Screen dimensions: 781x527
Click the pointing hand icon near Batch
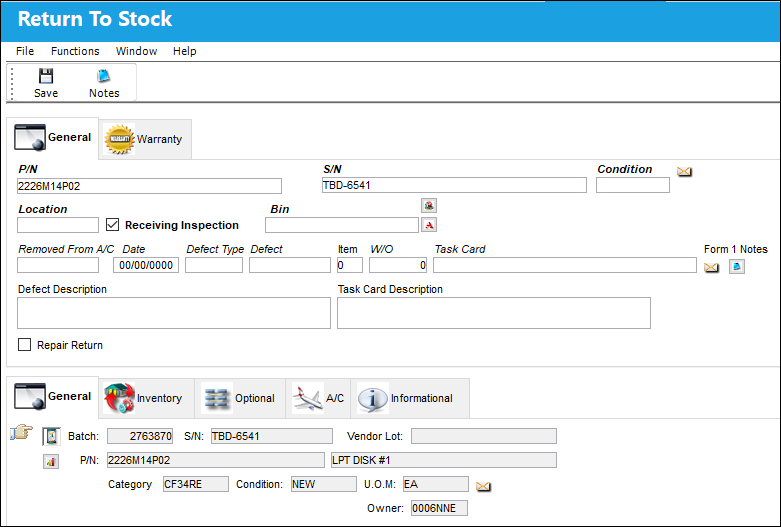click(21, 432)
